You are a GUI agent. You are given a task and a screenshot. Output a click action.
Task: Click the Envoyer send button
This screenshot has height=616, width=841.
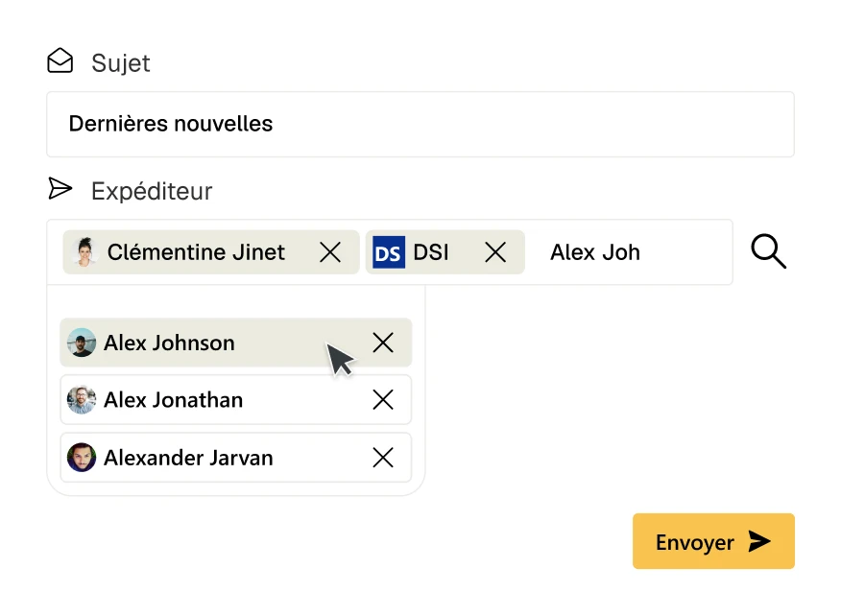click(713, 542)
